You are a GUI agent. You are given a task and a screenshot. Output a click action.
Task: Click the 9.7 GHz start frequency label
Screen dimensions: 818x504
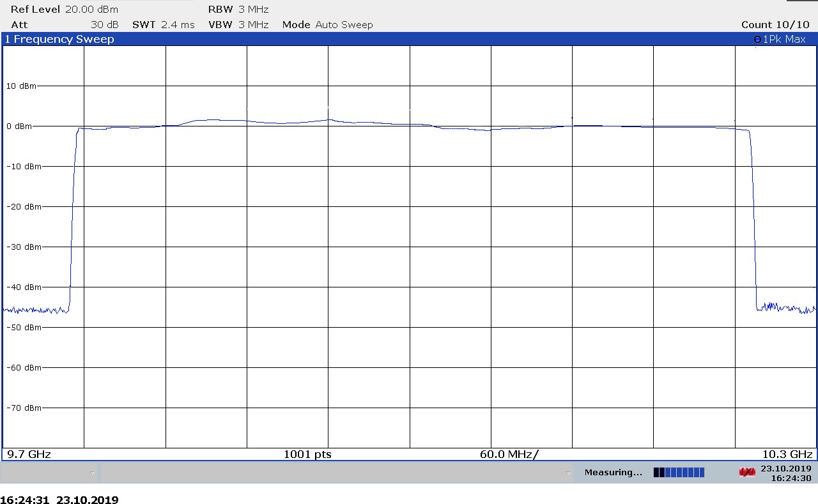click(29, 454)
